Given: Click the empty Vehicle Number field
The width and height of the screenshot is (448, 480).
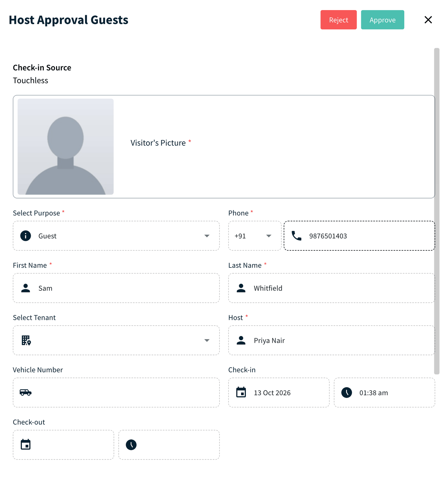Looking at the screenshot, I should pyautogui.click(x=116, y=393).
